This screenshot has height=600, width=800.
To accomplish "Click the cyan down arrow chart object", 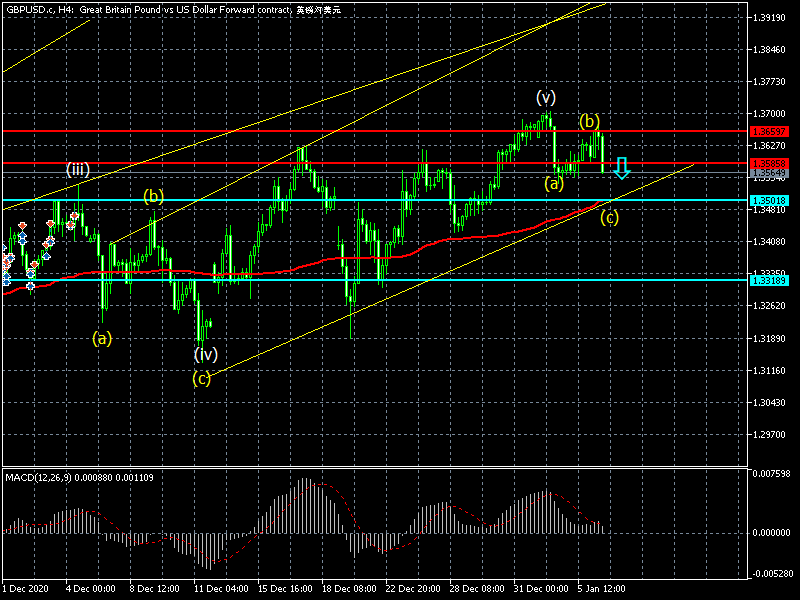I will click(x=621, y=168).
